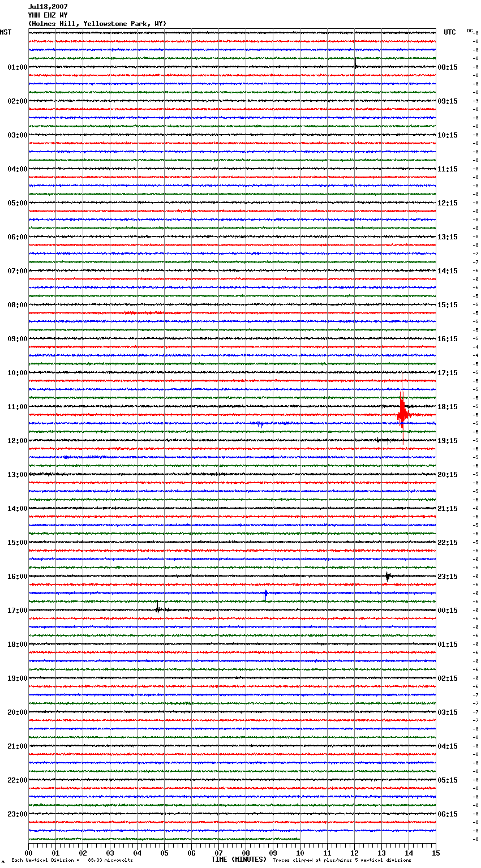Screen dimensions: 481x868
Task: Select the 19:00 MST time label
Action: 17,678
